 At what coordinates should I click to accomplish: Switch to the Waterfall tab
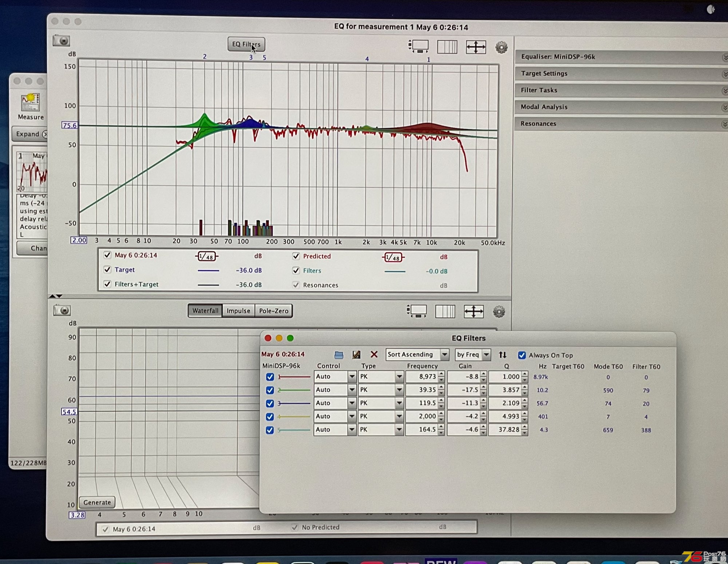(x=205, y=311)
